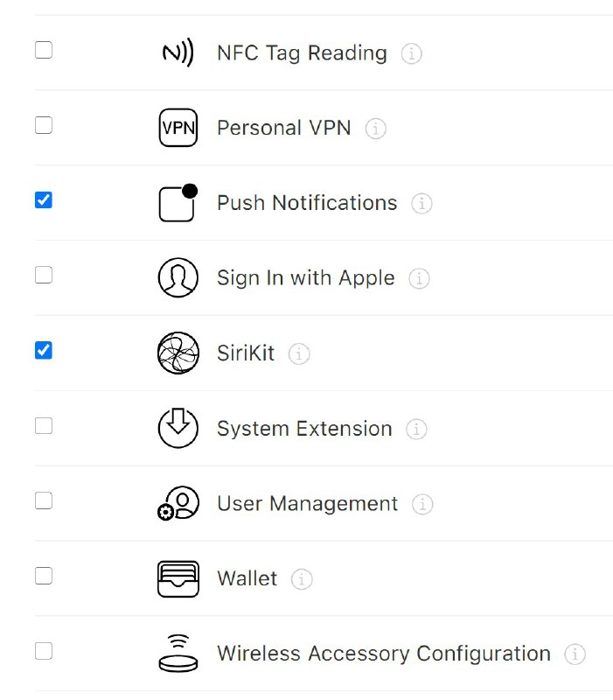
Task: Enable the Sign In with Apple checkbox
Action: tap(44, 275)
